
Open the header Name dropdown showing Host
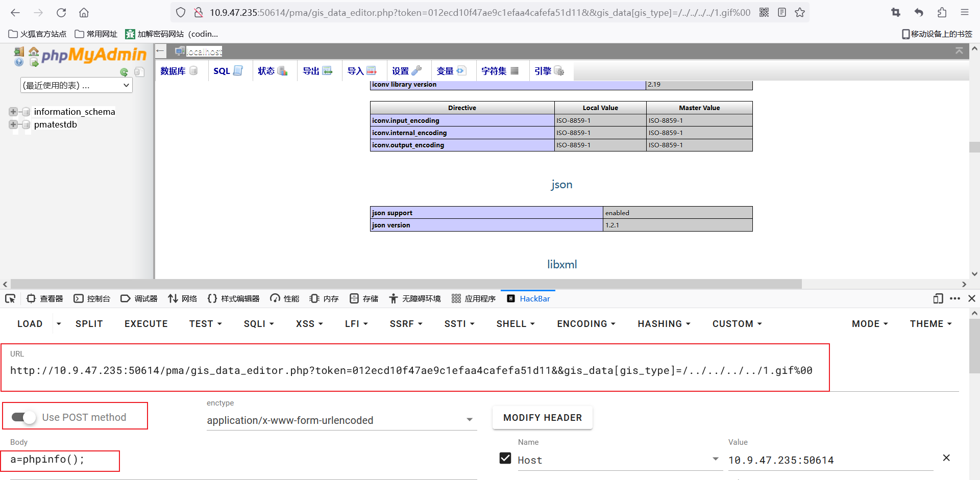(x=620, y=460)
